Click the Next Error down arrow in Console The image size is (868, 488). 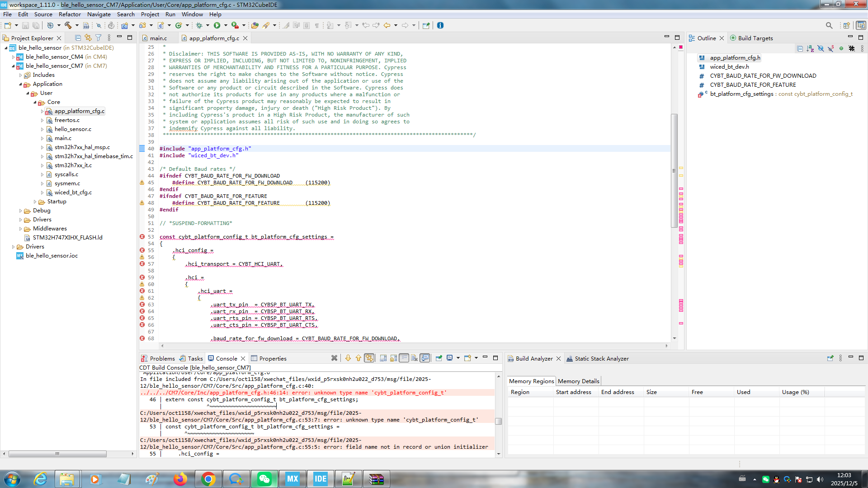[x=348, y=358]
